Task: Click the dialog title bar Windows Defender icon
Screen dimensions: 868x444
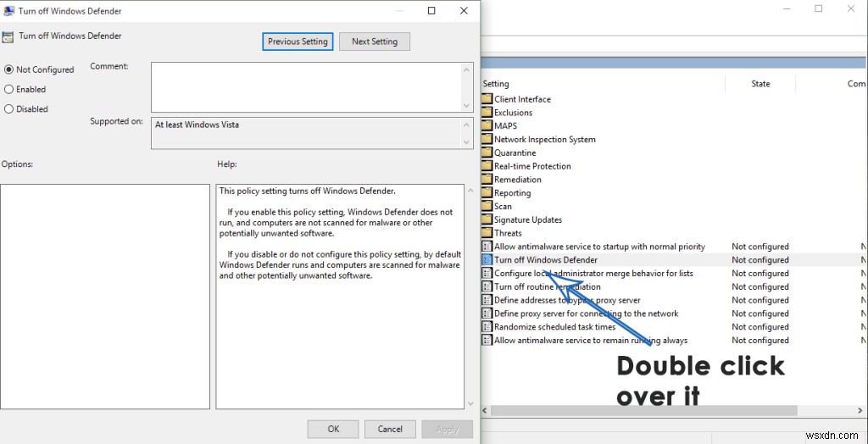Action: [x=8, y=11]
